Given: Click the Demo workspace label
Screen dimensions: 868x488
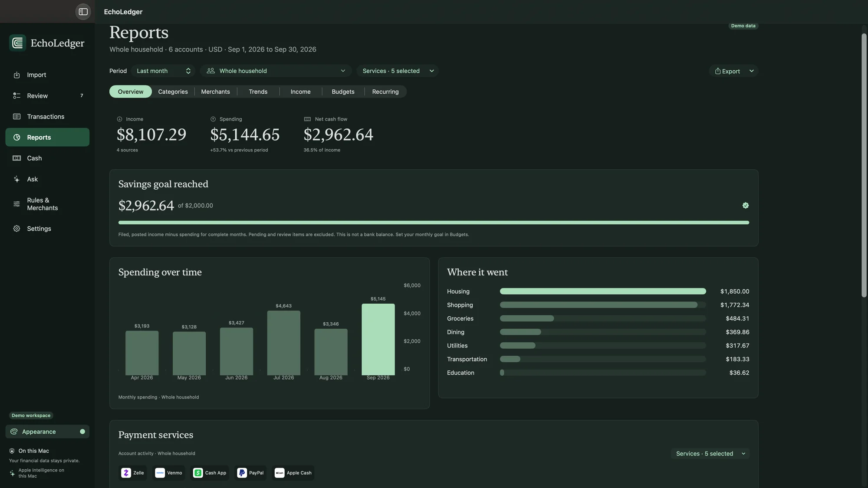Looking at the screenshot, I should (31, 416).
